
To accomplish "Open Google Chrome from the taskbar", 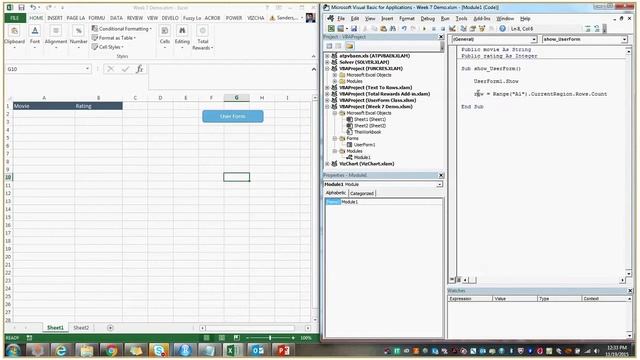I will pyautogui.click(x=111, y=350).
